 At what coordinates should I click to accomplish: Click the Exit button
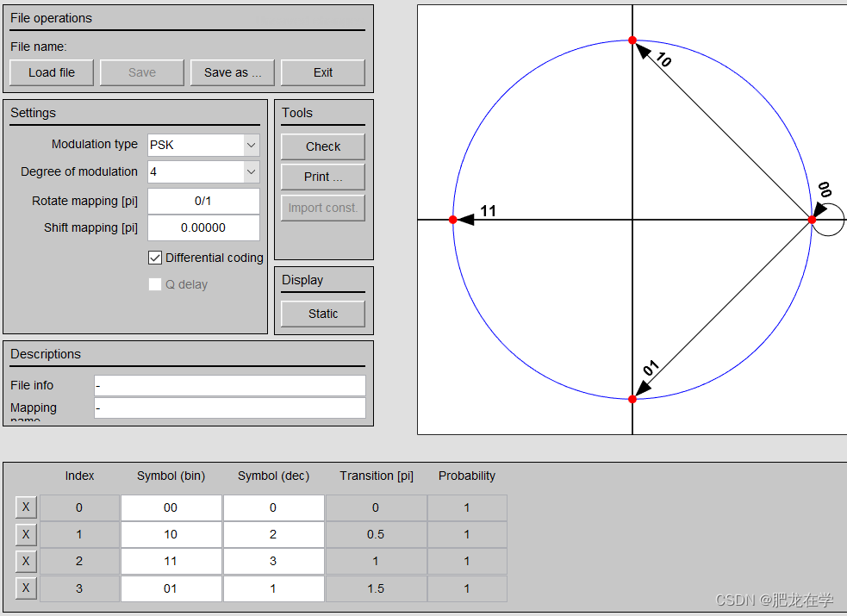(323, 72)
